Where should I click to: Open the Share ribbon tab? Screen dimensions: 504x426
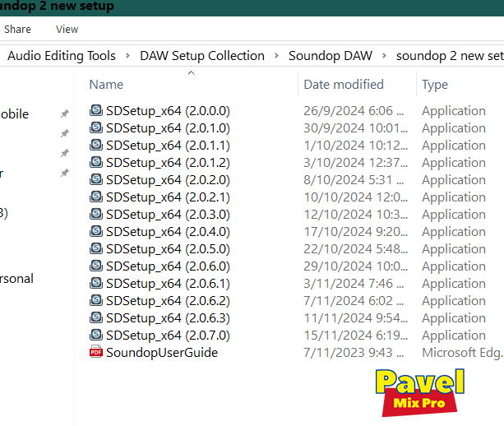pos(17,29)
